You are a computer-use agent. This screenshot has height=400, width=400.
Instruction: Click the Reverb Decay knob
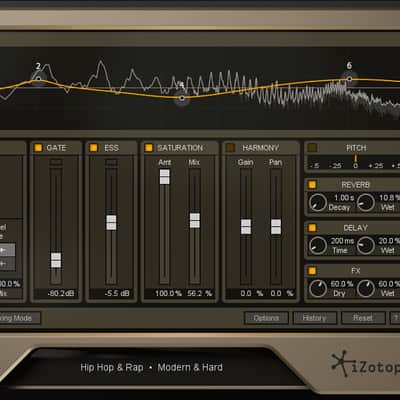[x=318, y=202]
